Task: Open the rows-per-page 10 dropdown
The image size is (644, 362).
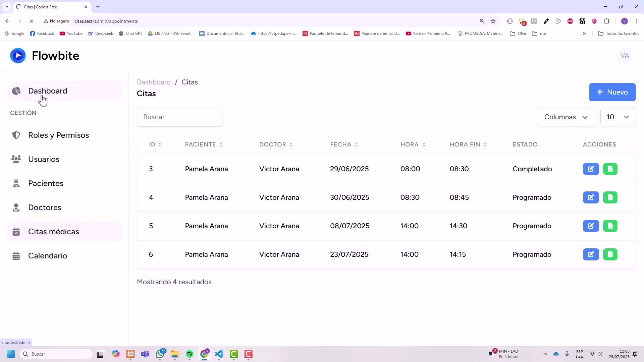Action: click(618, 117)
